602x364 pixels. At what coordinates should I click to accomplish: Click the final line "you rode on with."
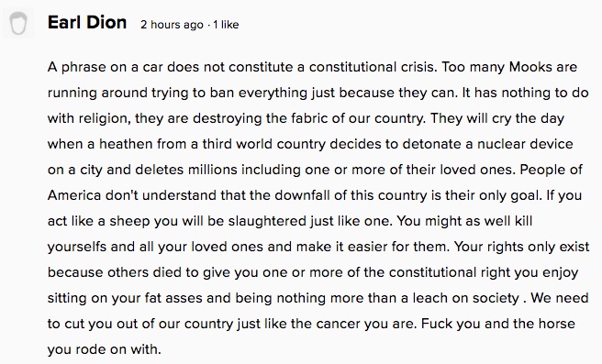click(105, 349)
